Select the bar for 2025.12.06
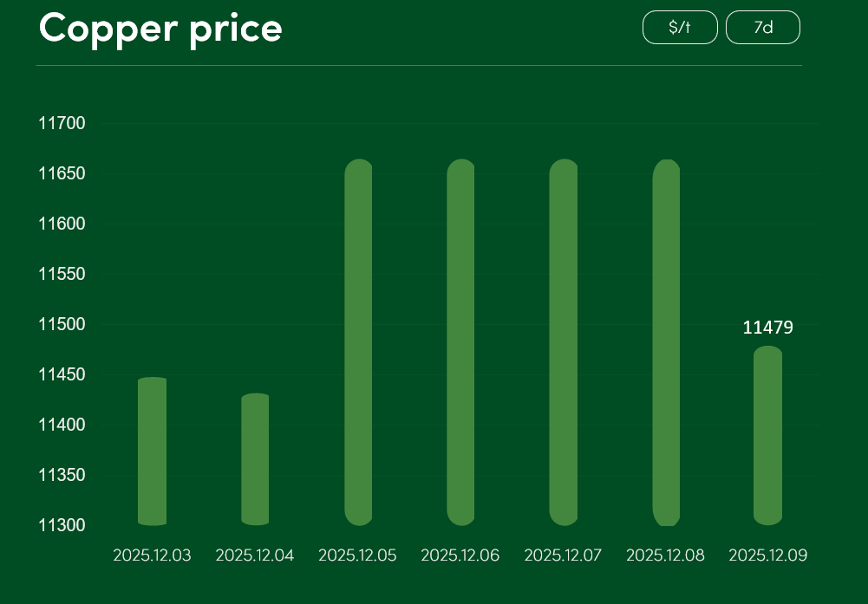 point(460,342)
